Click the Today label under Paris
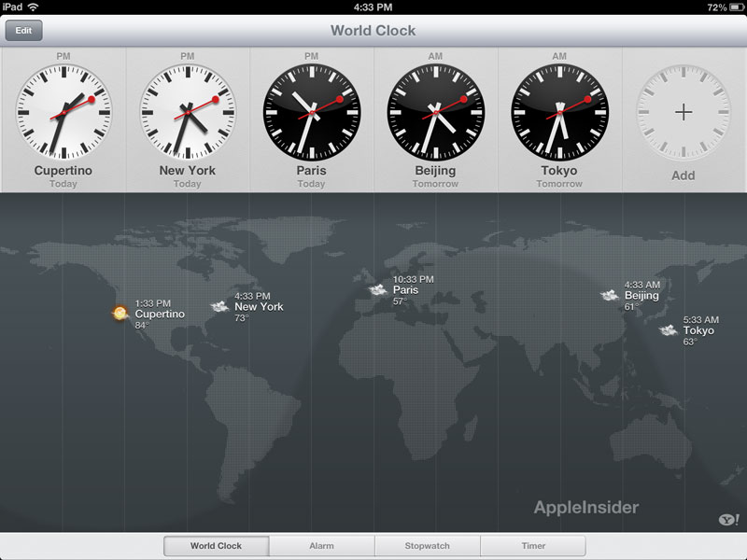The width and height of the screenshot is (747, 560). pos(312,184)
